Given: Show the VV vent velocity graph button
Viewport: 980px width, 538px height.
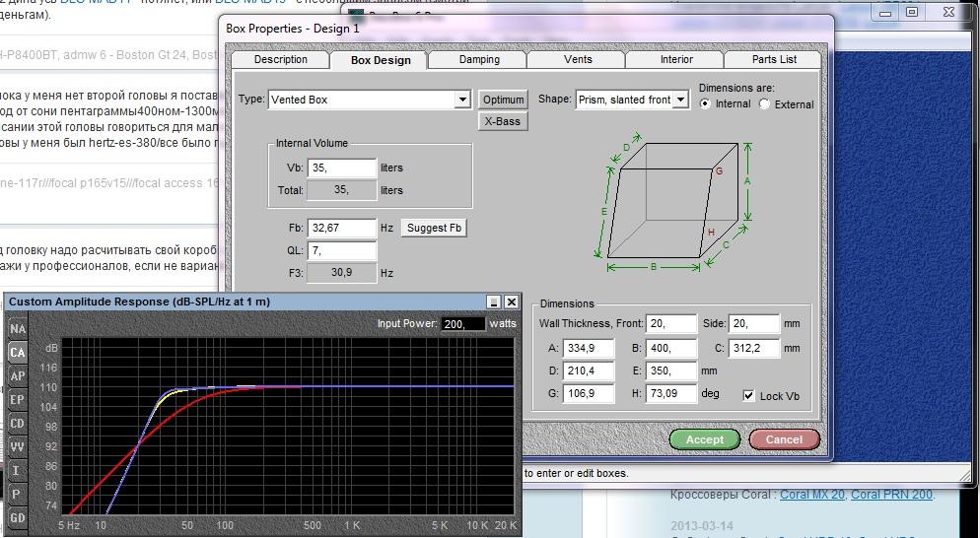Looking at the screenshot, I should (17, 446).
